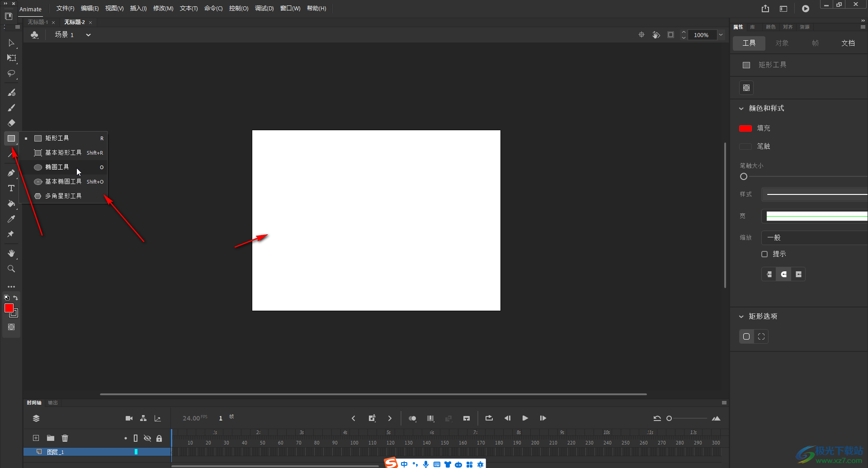Open the 输出 output tab
Screen dimensions: 868x468
tap(53, 403)
